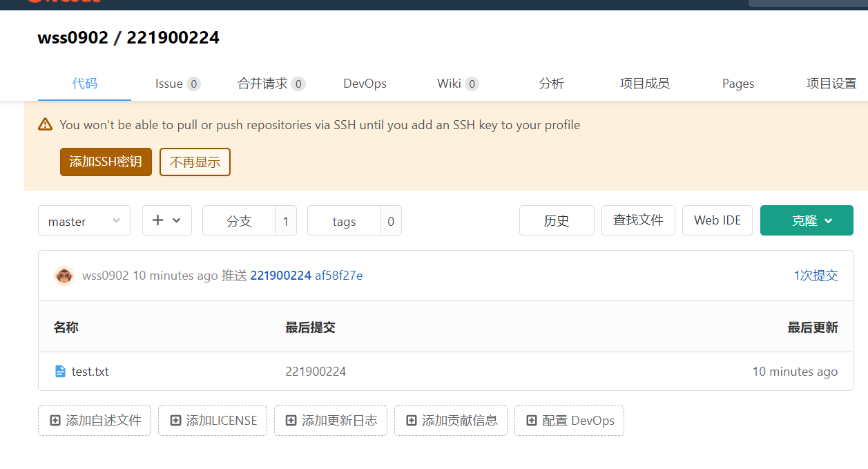Open the Pages tab
Screen dimensions: 868x469
738,84
